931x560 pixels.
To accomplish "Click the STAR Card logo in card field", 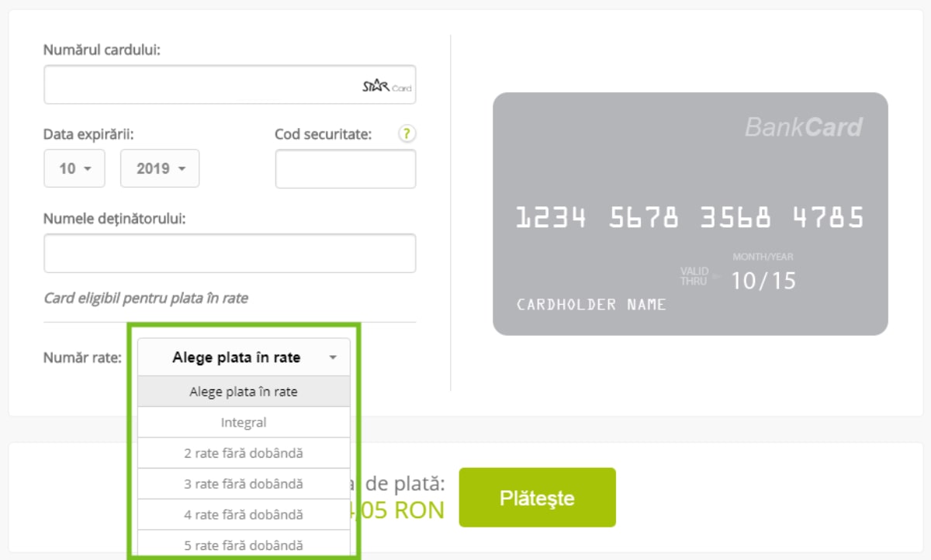I will [x=386, y=87].
